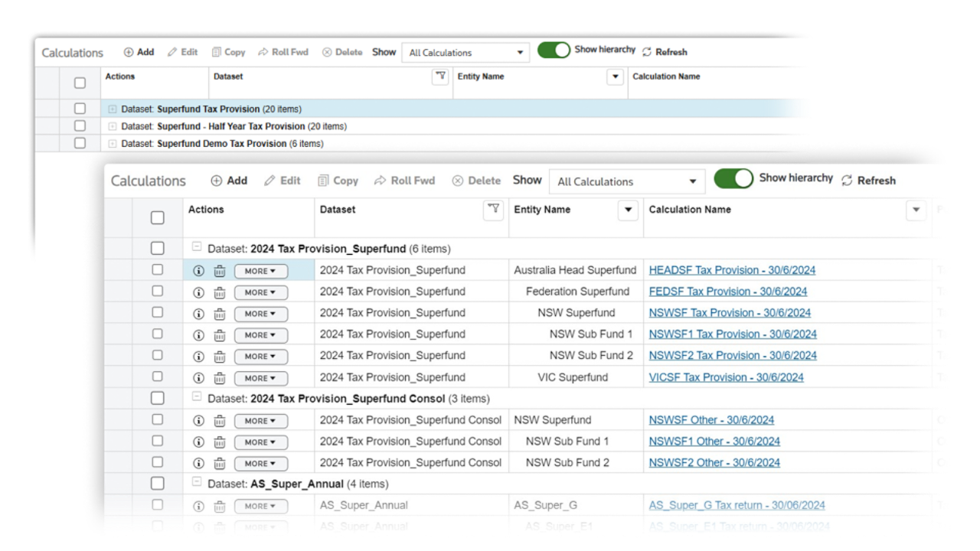Open the Entity Name column dropdown in front grid
Image resolution: width=980 pixels, height=551 pixels.
pyautogui.click(x=628, y=210)
